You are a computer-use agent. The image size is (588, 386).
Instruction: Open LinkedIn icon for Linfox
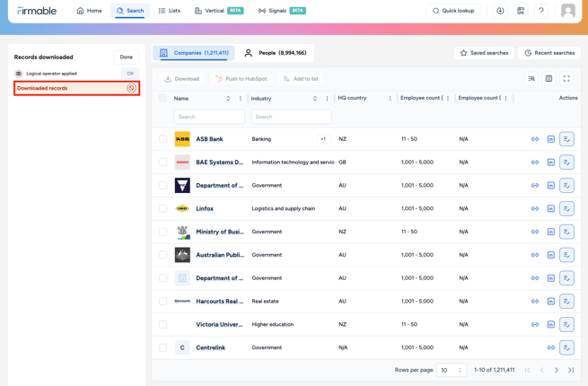(550, 208)
